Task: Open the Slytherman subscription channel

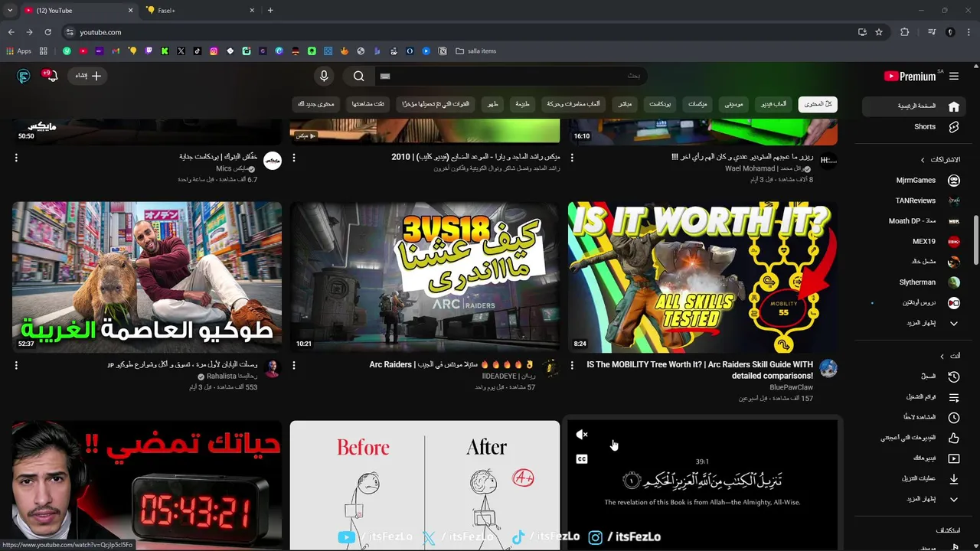Action: click(913, 282)
